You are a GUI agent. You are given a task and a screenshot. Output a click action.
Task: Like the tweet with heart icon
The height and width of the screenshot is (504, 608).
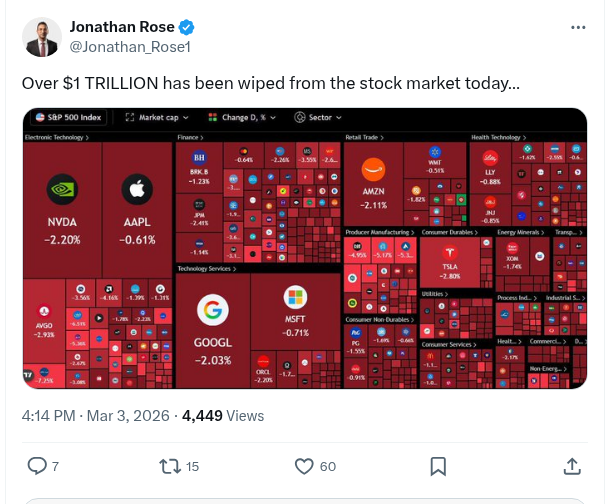(306, 466)
